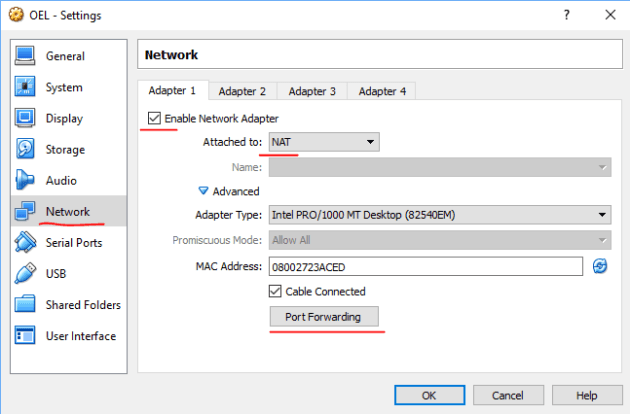Switch to the Adapter 2 tab
630x414 pixels.
pos(242,91)
